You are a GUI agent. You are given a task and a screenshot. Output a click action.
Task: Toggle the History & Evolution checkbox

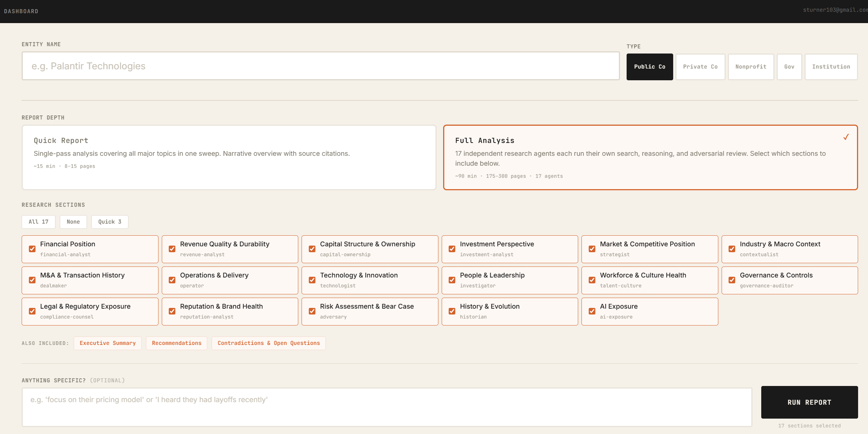click(452, 311)
